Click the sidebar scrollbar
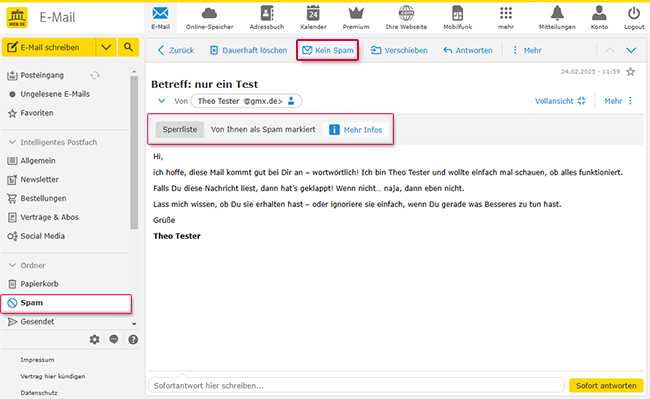Screen dimensions: 650x399 point(134,152)
